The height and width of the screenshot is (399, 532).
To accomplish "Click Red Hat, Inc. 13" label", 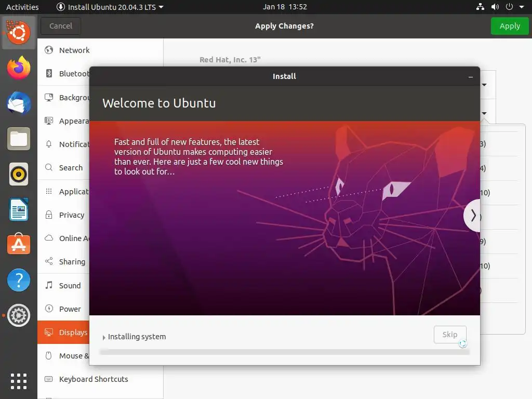I will [x=230, y=60].
